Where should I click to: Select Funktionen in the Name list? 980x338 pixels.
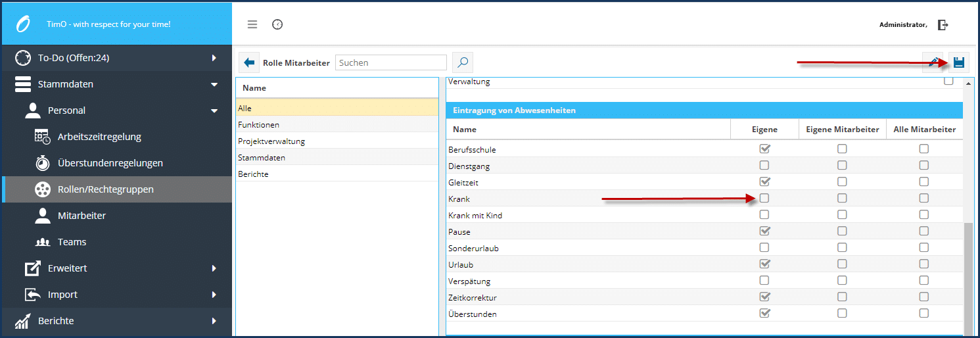[258, 125]
